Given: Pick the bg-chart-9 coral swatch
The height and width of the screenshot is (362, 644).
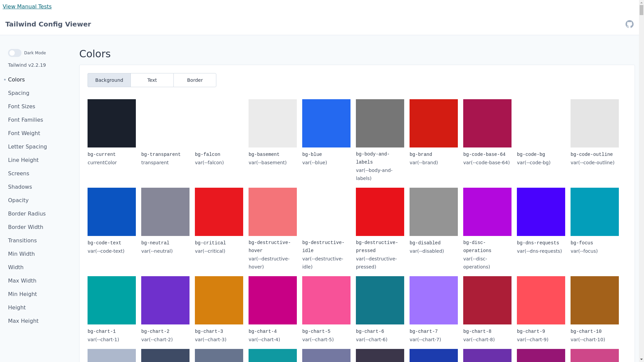Looking at the screenshot, I should click(x=541, y=300).
